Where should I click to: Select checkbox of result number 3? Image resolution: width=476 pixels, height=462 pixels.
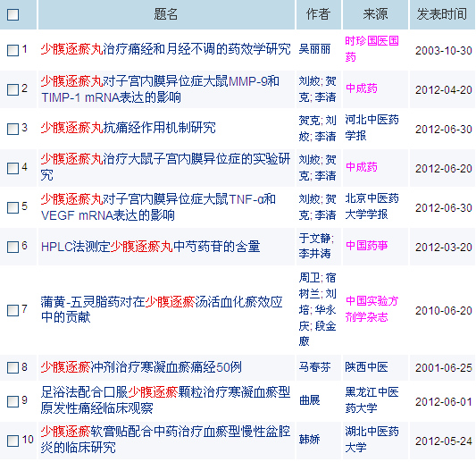click(13, 129)
